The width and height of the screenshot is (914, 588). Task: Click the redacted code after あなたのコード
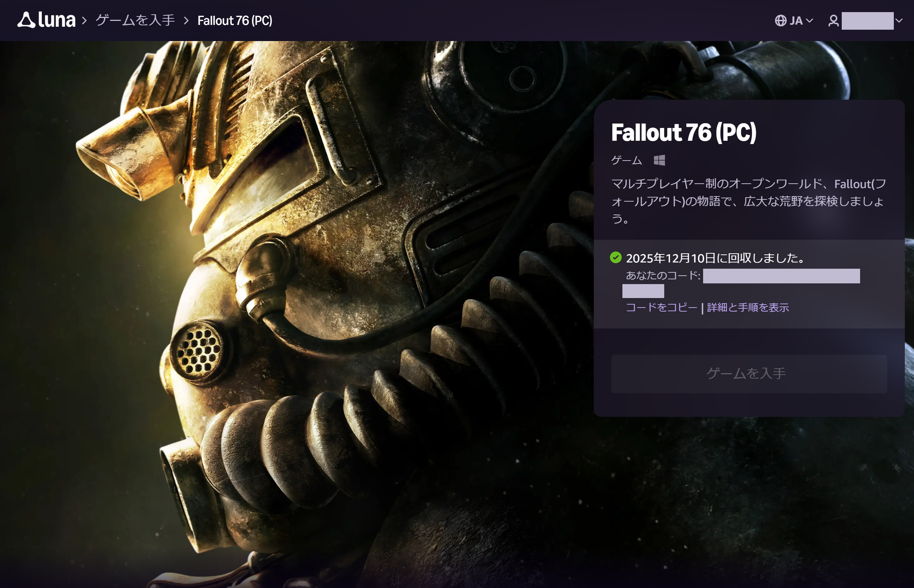[x=781, y=276]
